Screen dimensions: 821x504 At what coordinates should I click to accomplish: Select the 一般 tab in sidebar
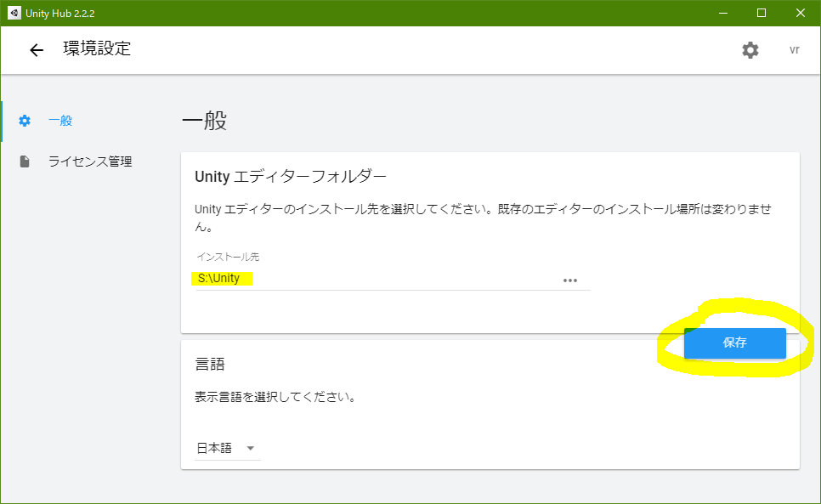point(60,121)
